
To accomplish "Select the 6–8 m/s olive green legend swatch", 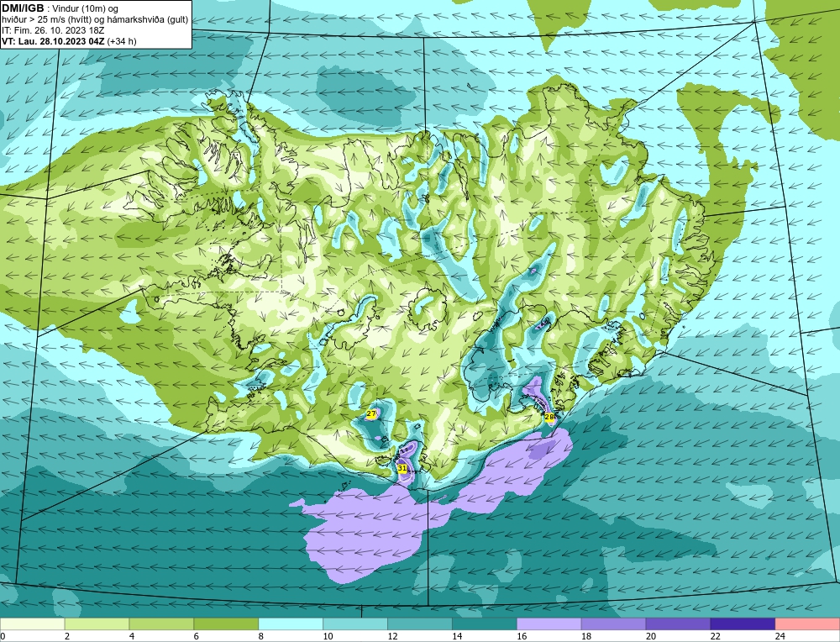I will 226,624.
